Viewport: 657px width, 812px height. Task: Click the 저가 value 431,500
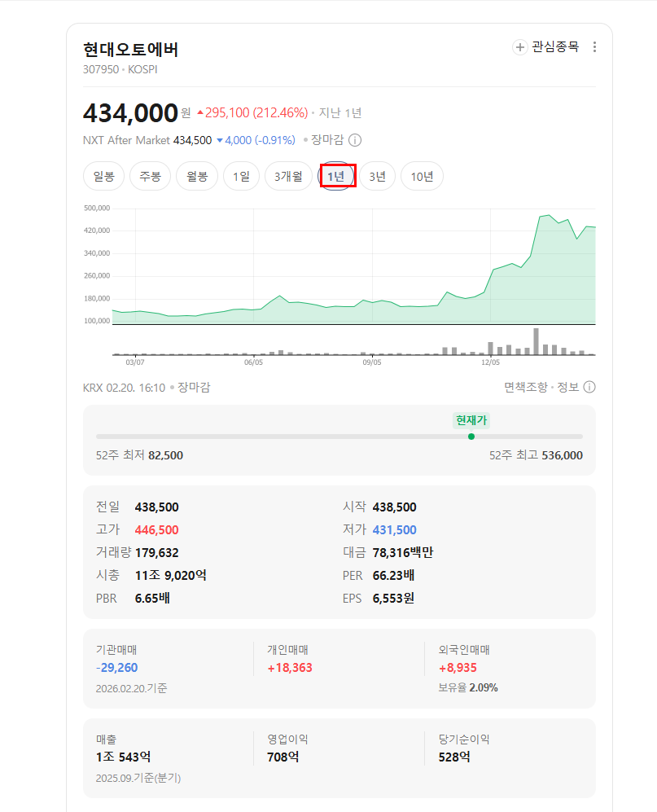[395, 529]
